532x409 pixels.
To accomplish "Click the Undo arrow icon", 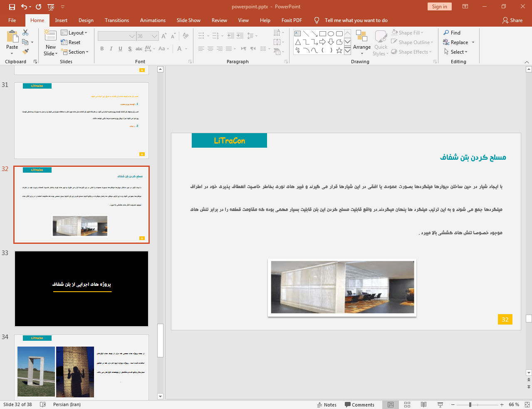I will click(x=24, y=7).
